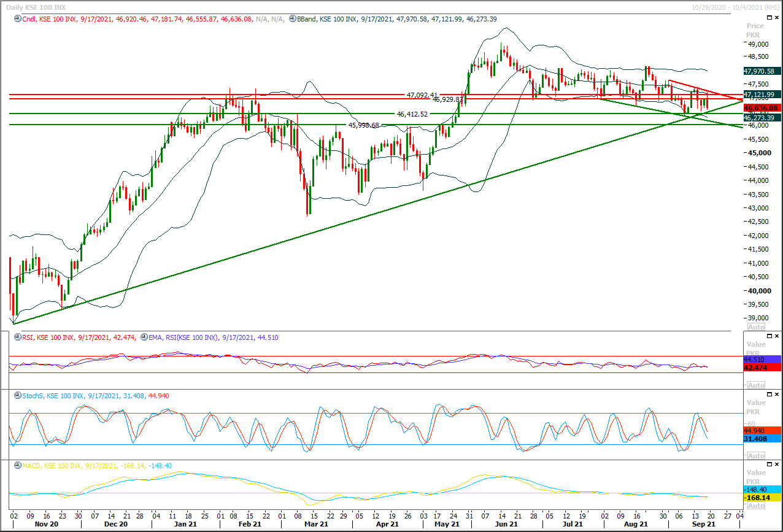Click Auto scale button in StochS pane
783x532 pixels.
click(x=756, y=455)
